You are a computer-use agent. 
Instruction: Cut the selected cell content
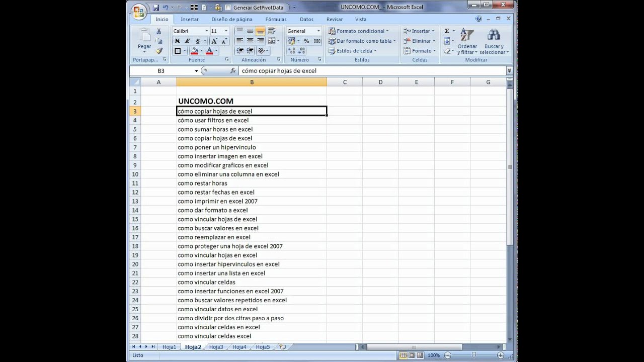click(x=159, y=31)
